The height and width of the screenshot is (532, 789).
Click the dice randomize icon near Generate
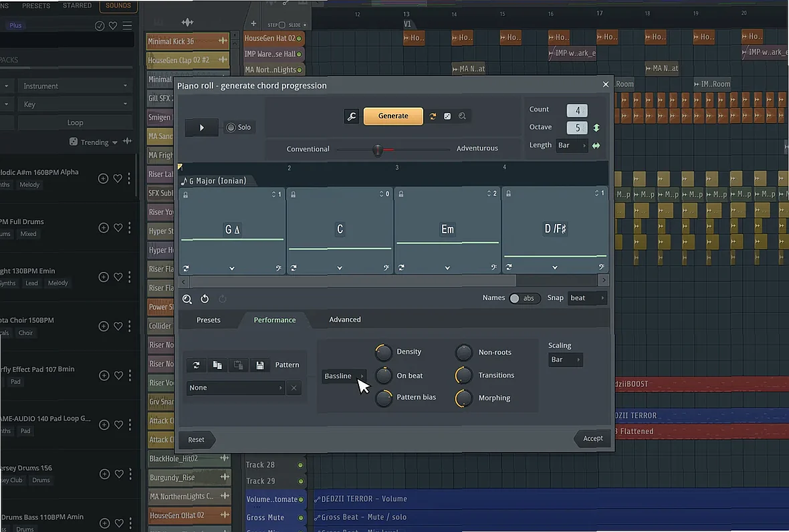(447, 116)
